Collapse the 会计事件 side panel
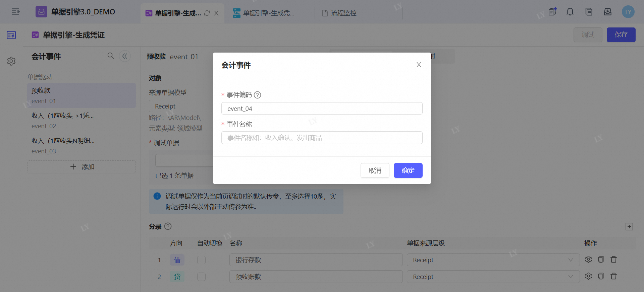 (125, 56)
